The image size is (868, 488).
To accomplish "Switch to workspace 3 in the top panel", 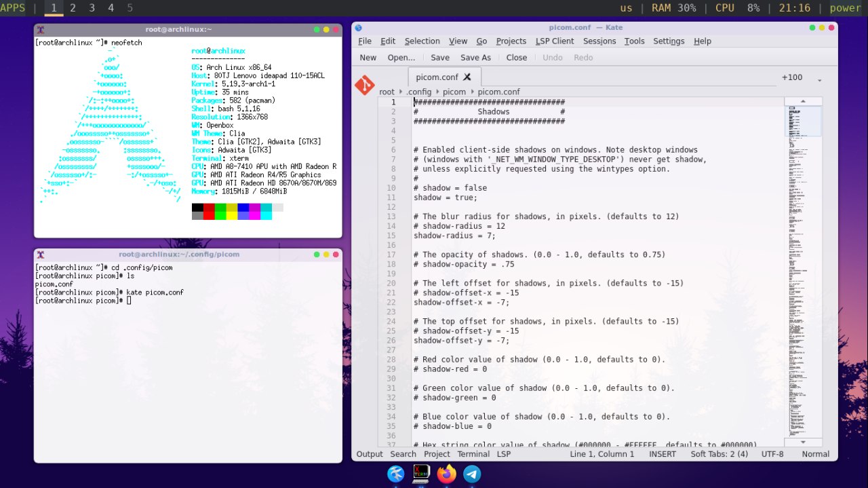I will 92,8.
